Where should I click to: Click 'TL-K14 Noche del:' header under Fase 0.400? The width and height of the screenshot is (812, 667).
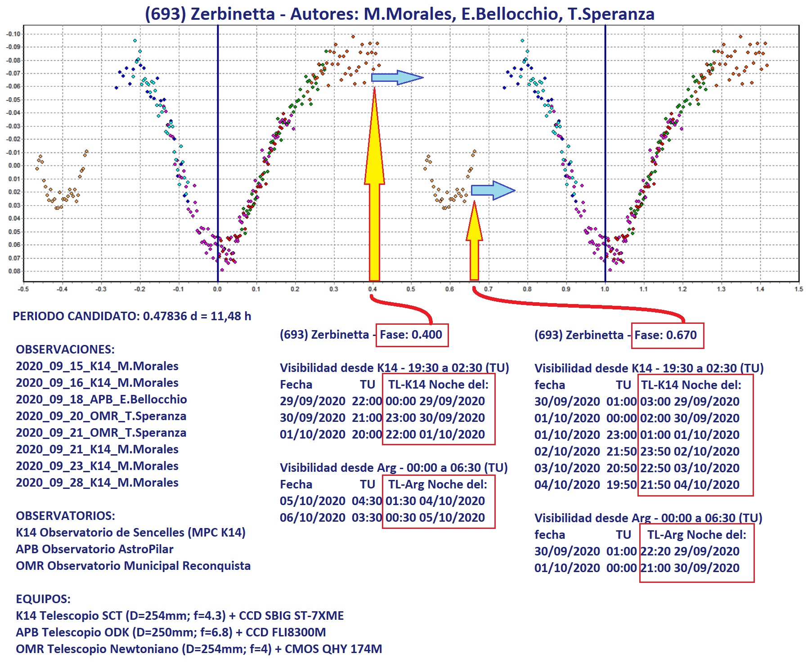(x=438, y=385)
